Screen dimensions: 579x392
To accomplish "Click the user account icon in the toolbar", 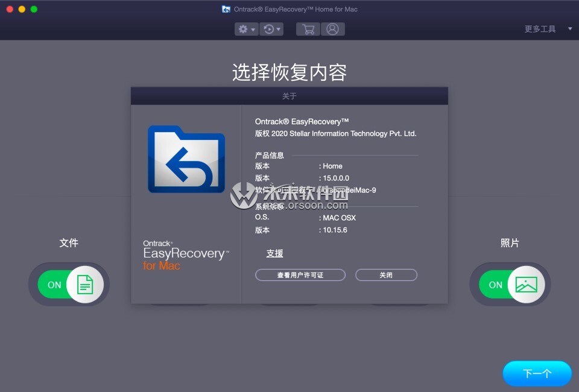I will pos(333,28).
